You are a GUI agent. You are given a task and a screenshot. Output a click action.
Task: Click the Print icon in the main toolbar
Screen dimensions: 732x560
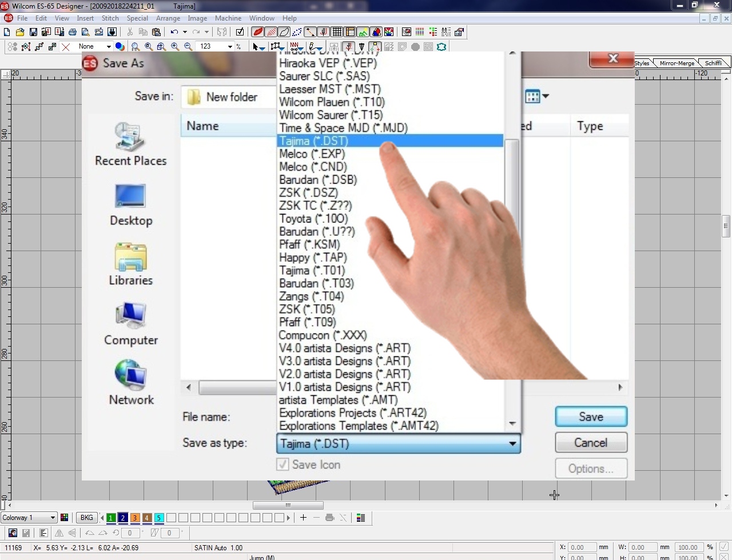[x=73, y=32]
